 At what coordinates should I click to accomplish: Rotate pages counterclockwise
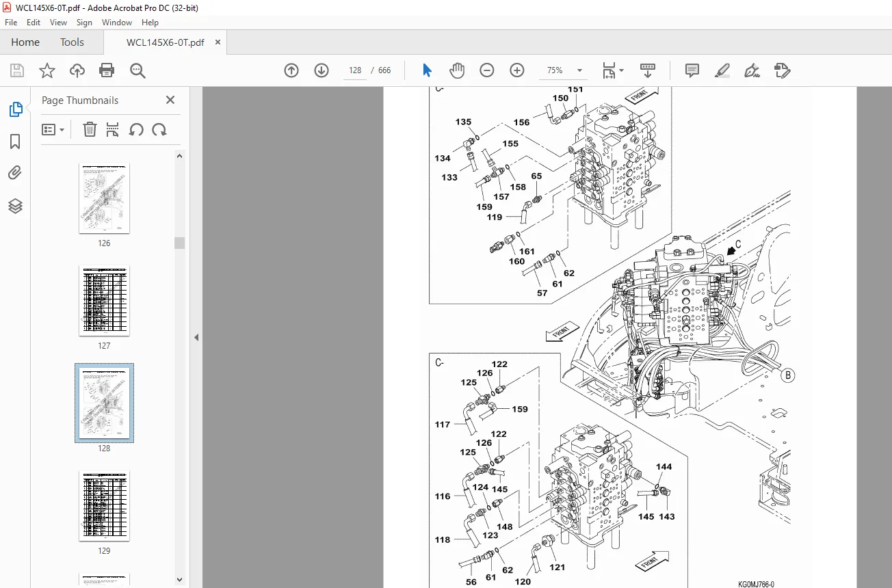point(136,129)
